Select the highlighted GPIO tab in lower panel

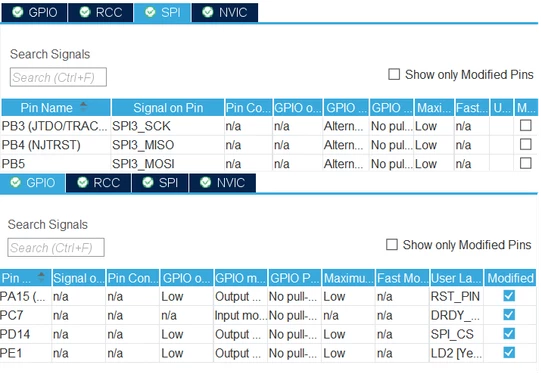pos(32,182)
